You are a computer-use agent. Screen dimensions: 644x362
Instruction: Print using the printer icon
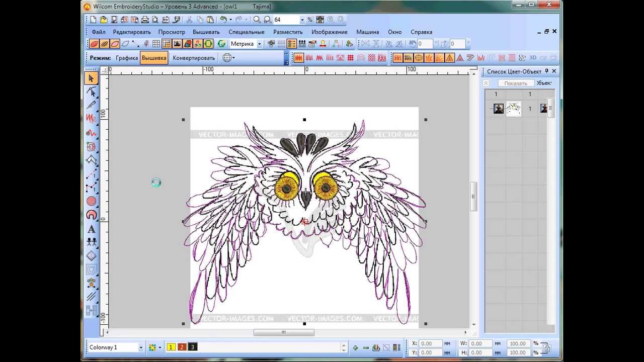click(145, 20)
